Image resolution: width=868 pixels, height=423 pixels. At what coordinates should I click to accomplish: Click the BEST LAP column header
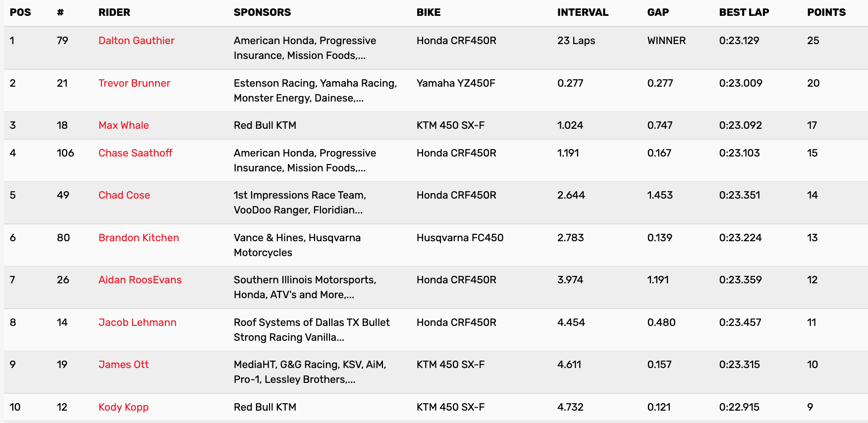(744, 12)
